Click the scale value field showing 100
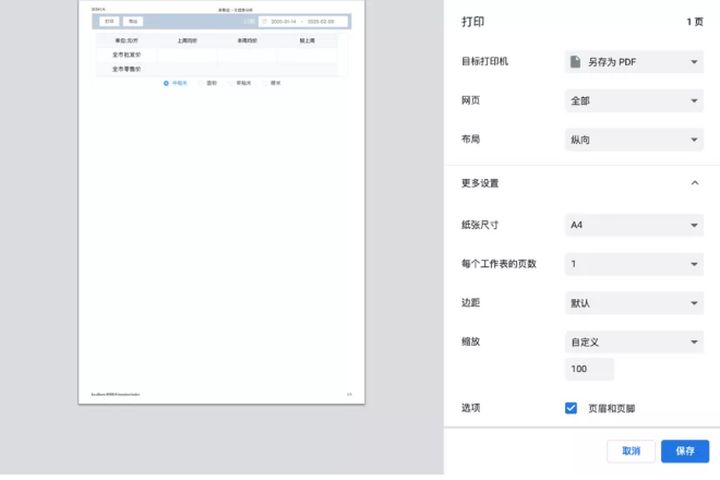 [589, 369]
